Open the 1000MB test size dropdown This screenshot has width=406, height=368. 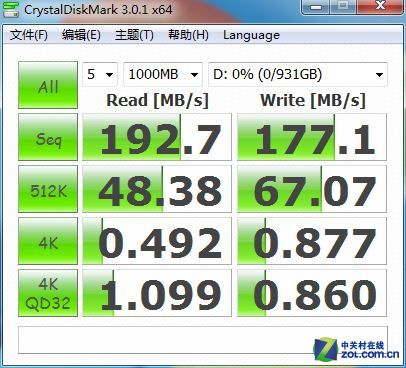click(163, 74)
